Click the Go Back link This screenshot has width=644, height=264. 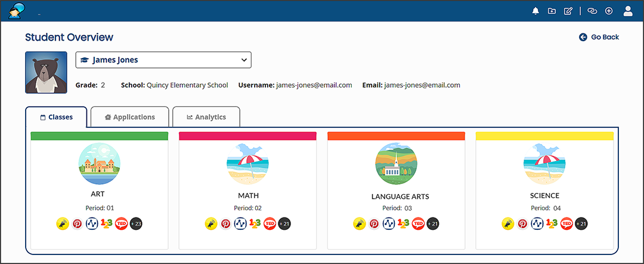[599, 38]
